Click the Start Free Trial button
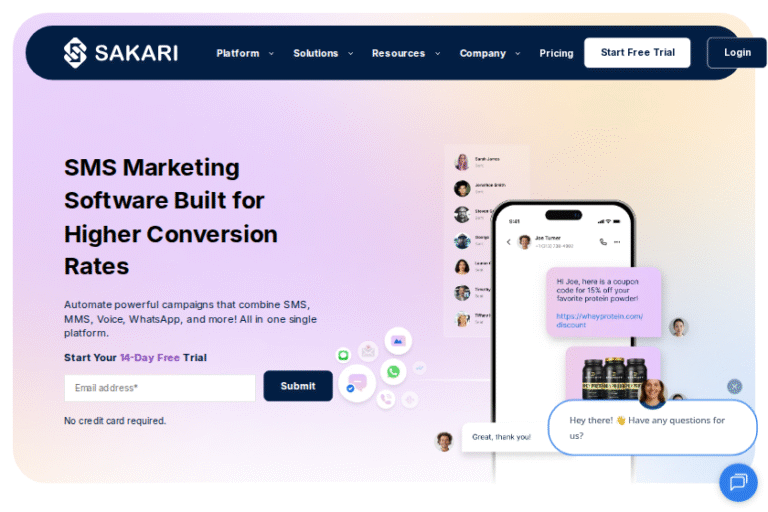 tap(637, 52)
